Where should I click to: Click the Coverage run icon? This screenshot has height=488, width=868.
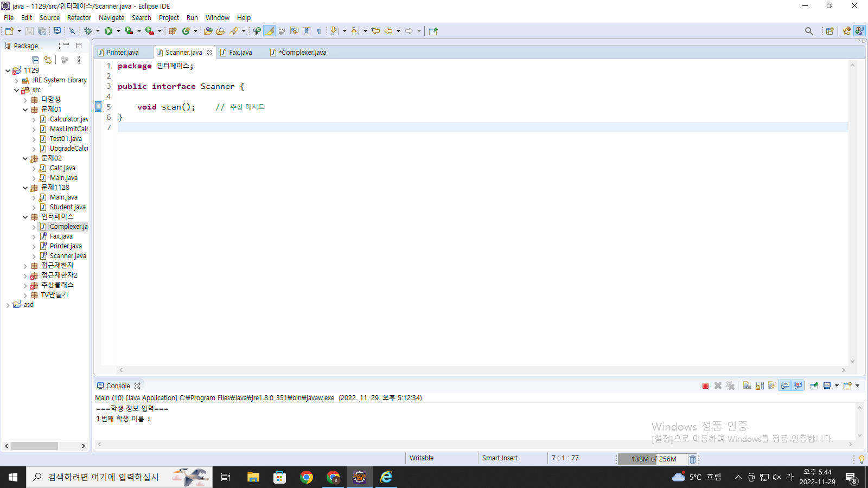129,31
